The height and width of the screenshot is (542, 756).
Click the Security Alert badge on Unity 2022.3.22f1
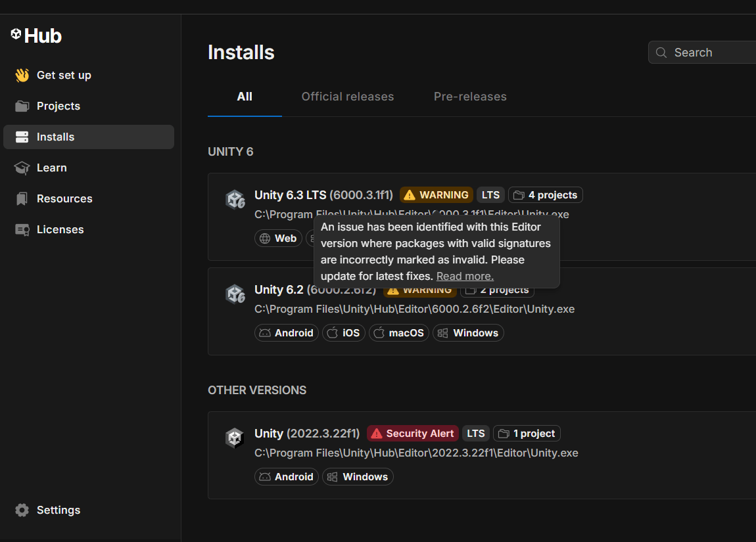[412, 434]
